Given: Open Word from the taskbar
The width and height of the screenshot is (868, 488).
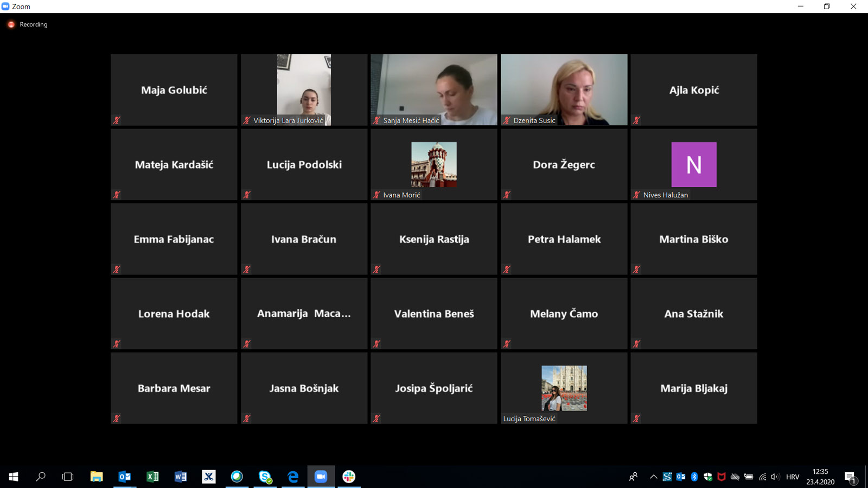Looking at the screenshot, I should click(181, 477).
